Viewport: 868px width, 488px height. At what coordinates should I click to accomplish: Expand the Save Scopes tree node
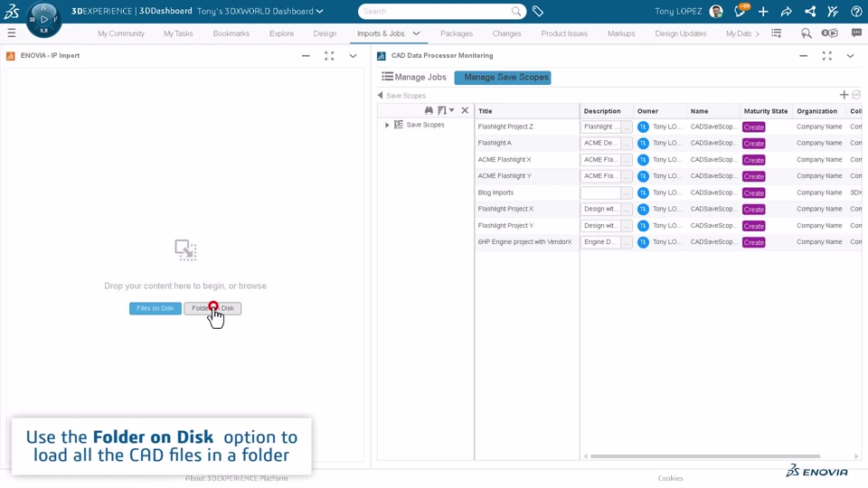387,125
